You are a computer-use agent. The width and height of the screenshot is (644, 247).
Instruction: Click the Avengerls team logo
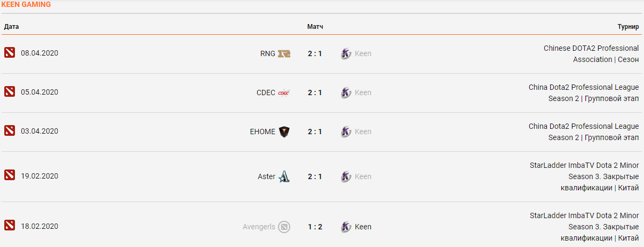[284, 227]
